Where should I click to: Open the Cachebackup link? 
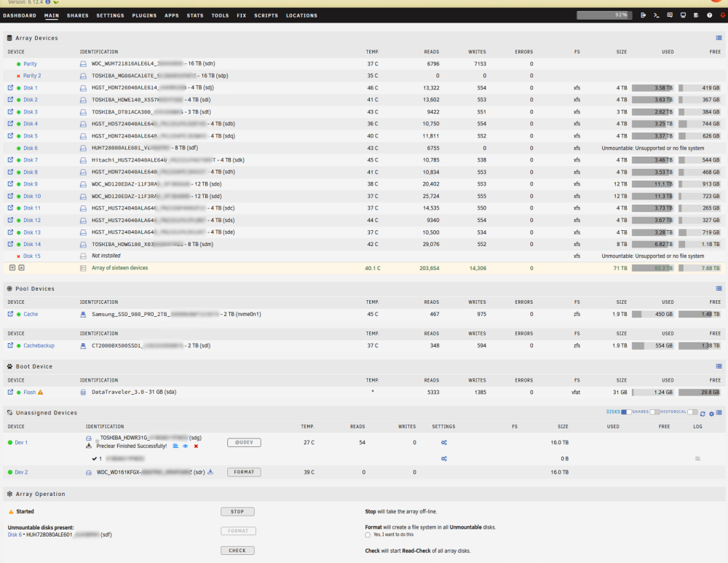click(39, 346)
